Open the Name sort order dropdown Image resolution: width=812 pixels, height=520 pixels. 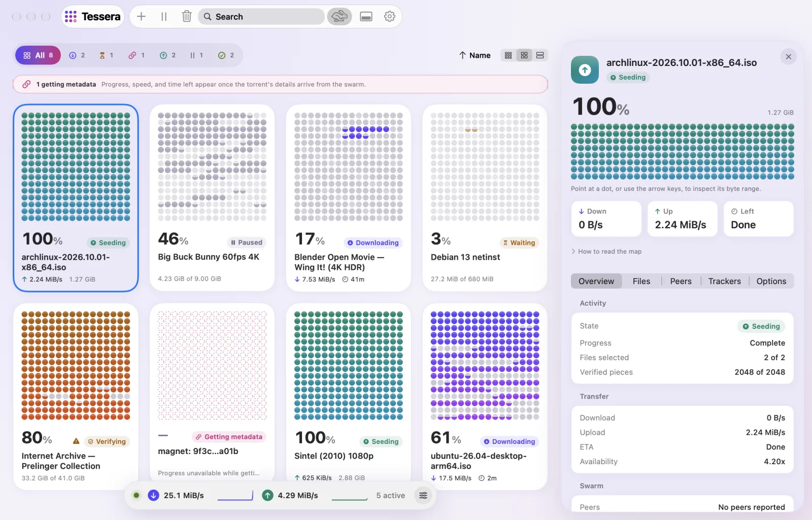(x=475, y=55)
